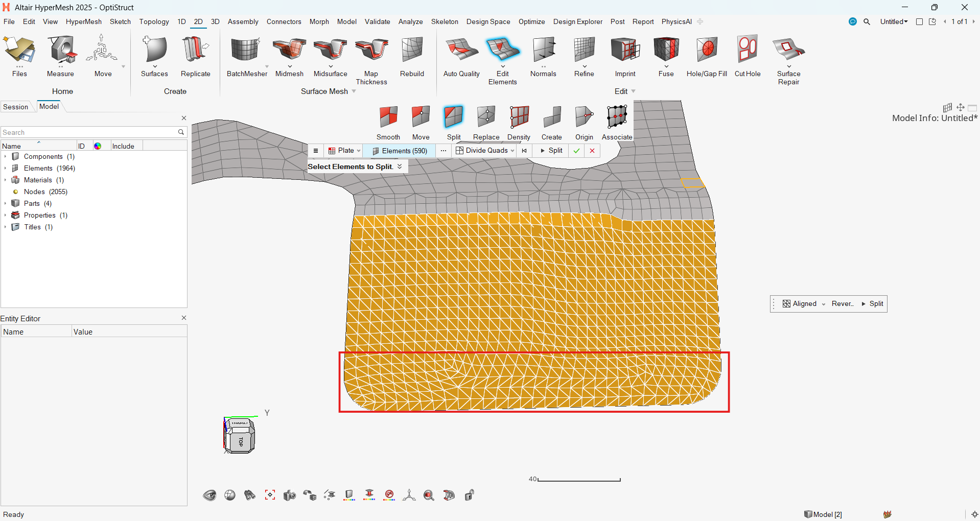Screen dimensions: 980x521
Task: Open Hole/Gap Fill tool
Action: (x=707, y=56)
